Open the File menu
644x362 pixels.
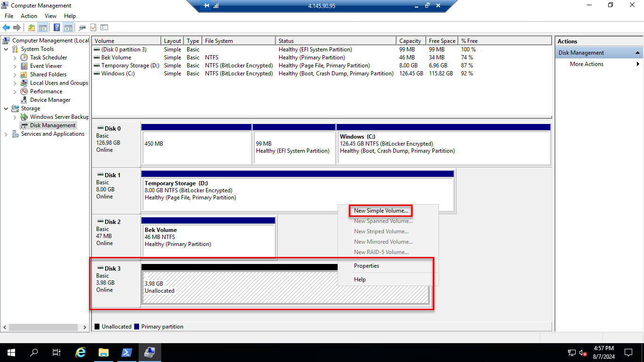(9, 16)
